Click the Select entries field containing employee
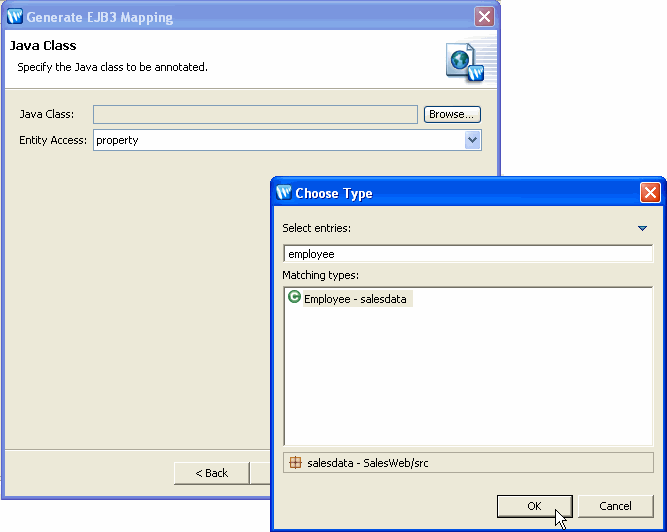 tap(468, 254)
